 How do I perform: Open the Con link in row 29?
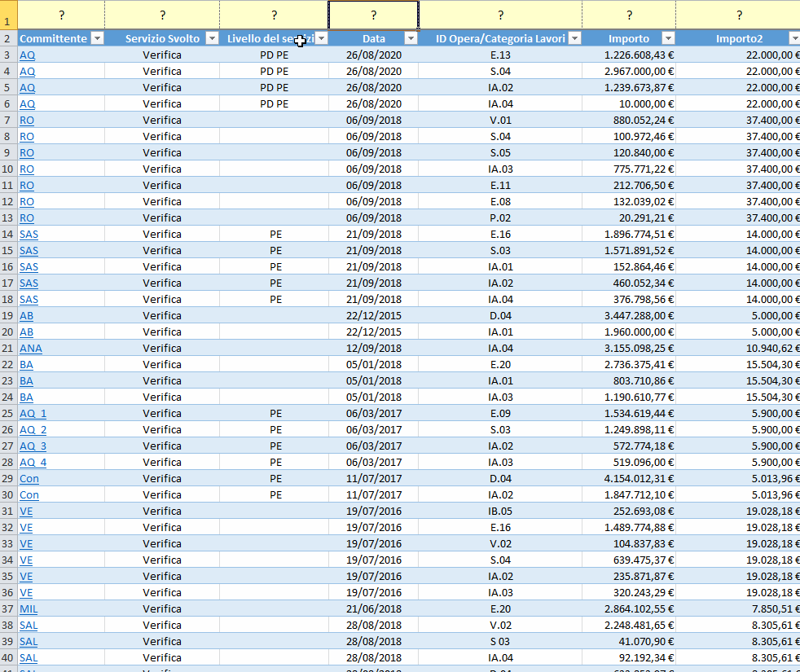tap(29, 479)
